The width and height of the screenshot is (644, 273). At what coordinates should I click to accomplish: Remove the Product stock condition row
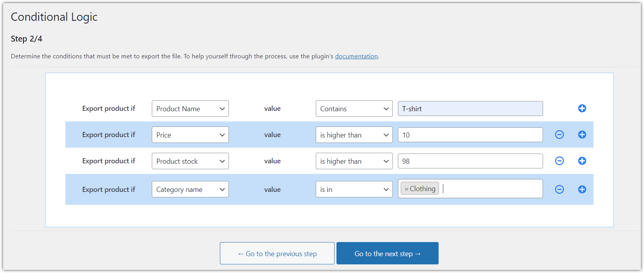pos(559,161)
